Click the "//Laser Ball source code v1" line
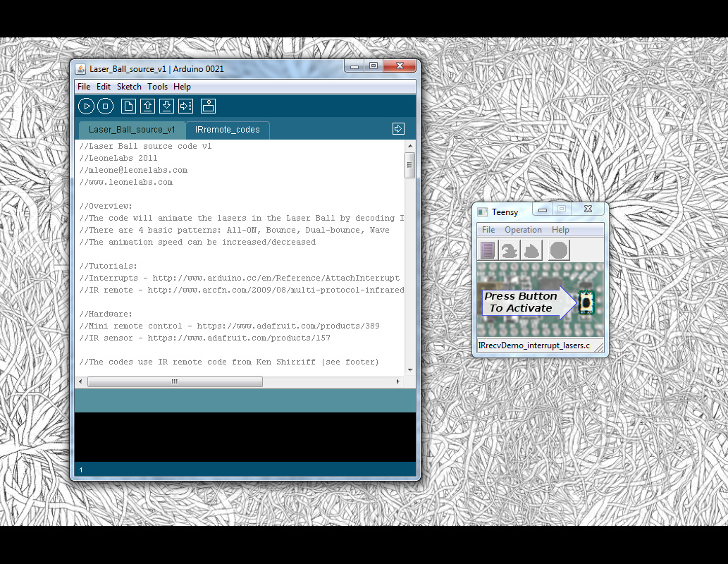728x564 pixels. coord(145,147)
